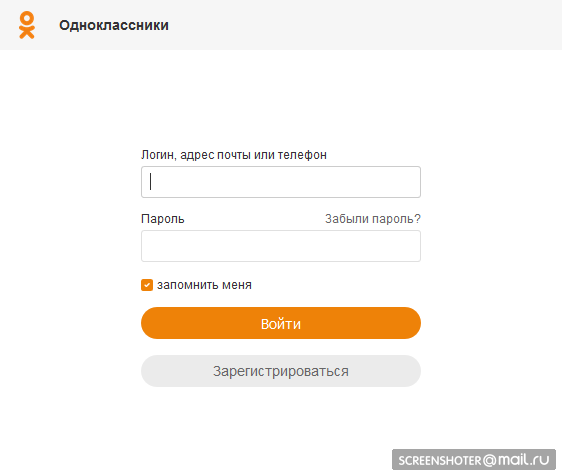Click the white checkmark in the orange box
This screenshot has width=562, height=476.
point(147,285)
